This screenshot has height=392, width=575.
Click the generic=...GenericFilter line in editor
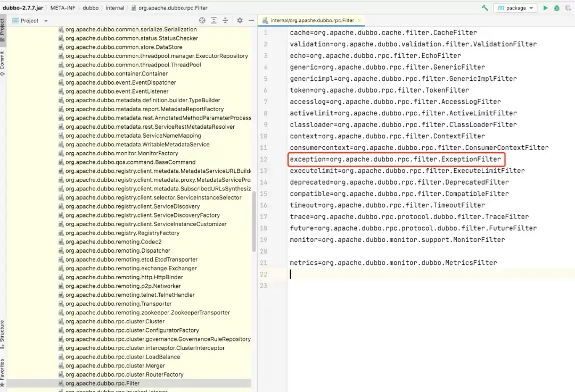(x=387, y=67)
